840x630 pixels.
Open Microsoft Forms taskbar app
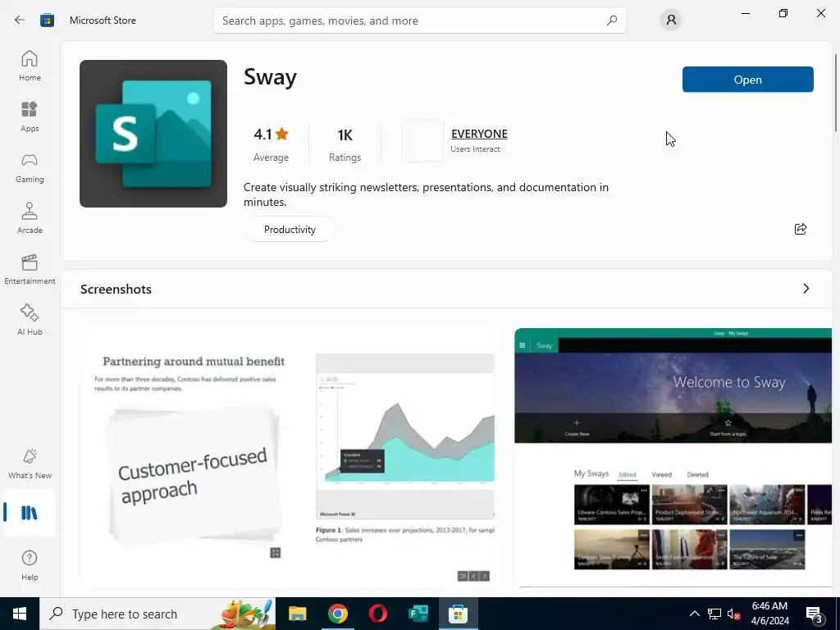(x=418, y=614)
